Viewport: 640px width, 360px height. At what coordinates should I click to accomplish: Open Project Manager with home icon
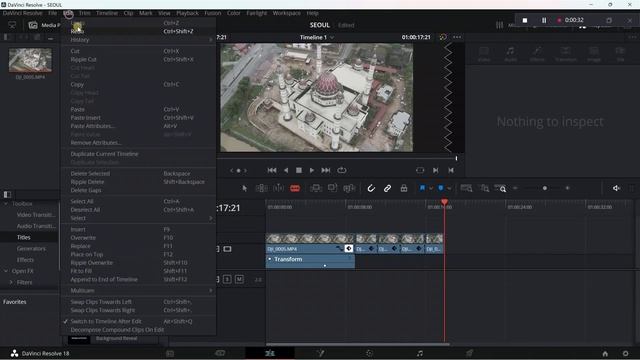605,353
